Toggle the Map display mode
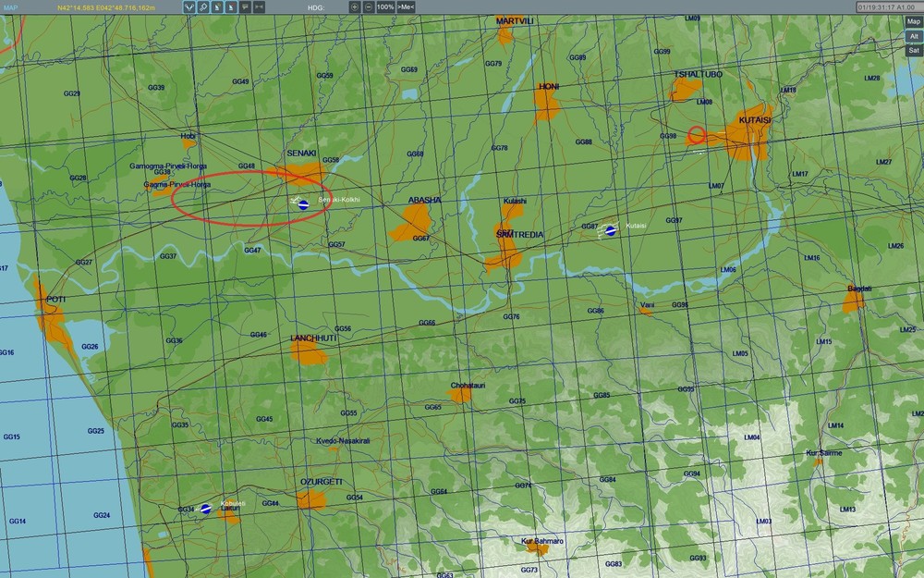The height and width of the screenshot is (578, 924). pos(913,22)
